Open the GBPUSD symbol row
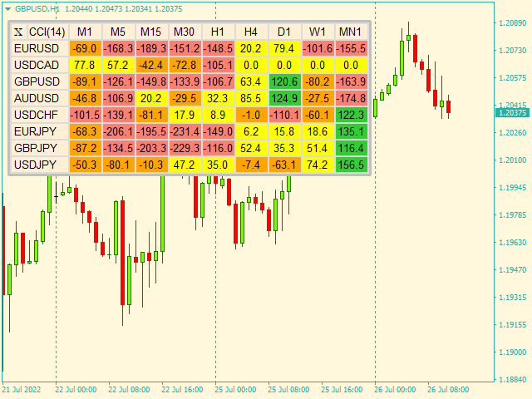 pyautogui.click(x=40, y=81)
